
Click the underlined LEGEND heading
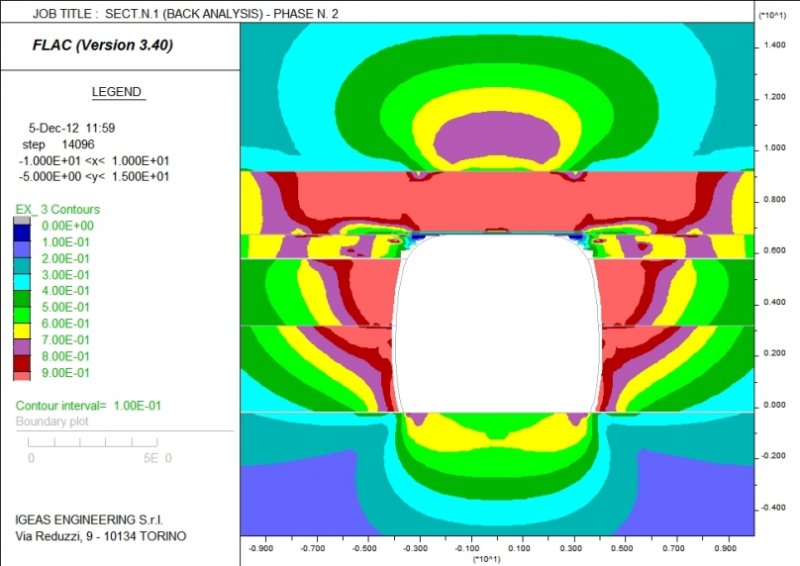(x=118, y=92)
